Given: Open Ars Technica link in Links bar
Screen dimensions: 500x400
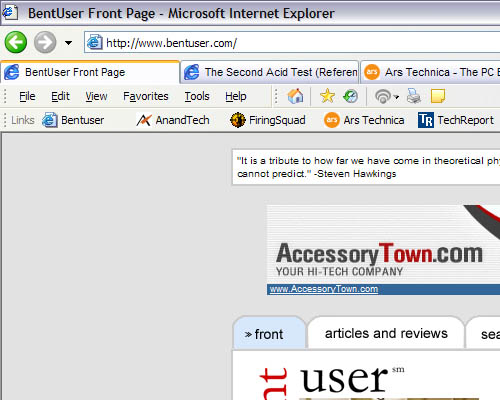Looking at the screenshot, I should 364,120.
